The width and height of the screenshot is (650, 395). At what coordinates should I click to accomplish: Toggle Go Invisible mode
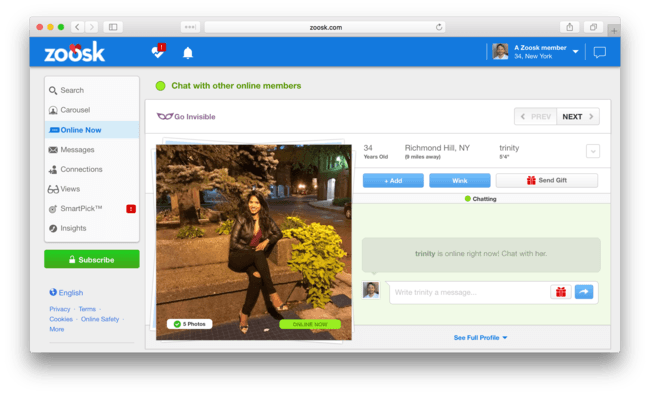tap(186, 117)
